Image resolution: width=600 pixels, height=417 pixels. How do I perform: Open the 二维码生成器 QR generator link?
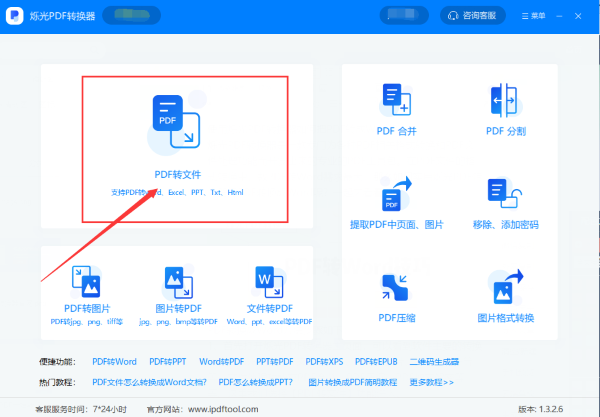tap(434, 362)
